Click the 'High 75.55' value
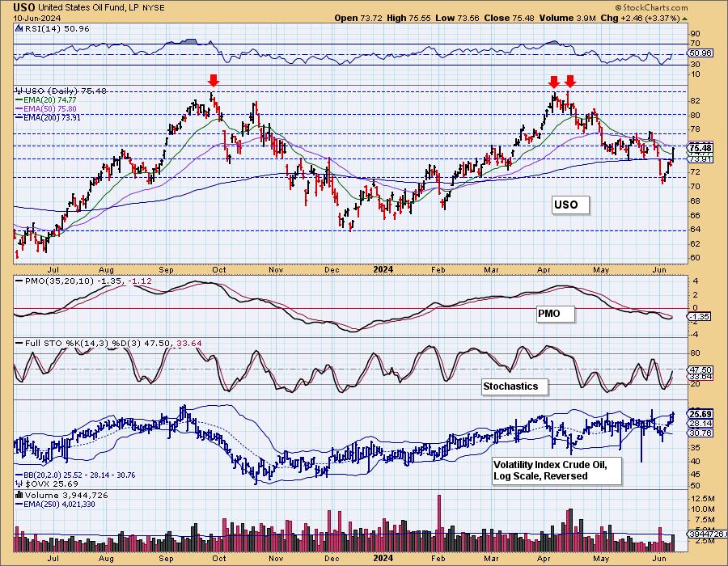 coord(408,18)
